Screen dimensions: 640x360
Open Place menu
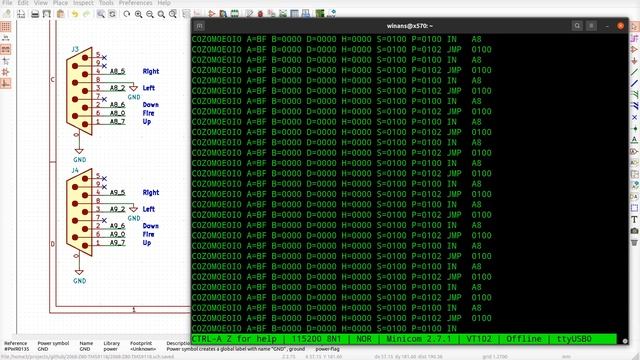coord(60,3)
